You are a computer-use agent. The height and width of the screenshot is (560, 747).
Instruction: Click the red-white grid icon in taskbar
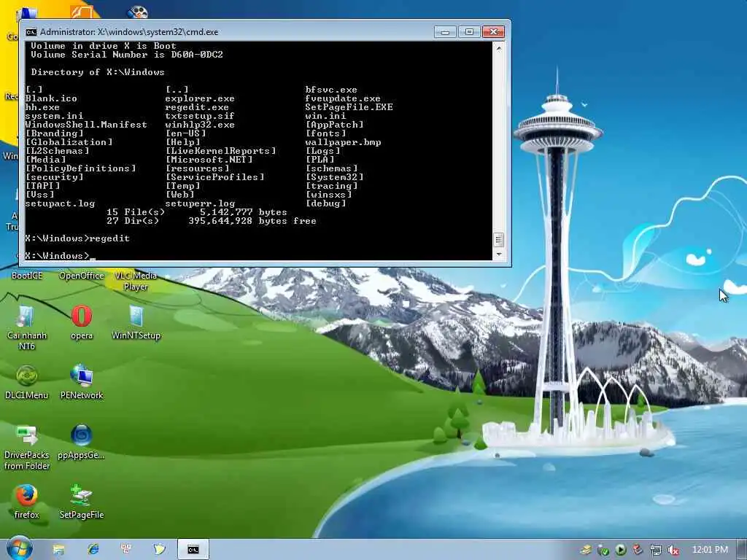point(126,549)
